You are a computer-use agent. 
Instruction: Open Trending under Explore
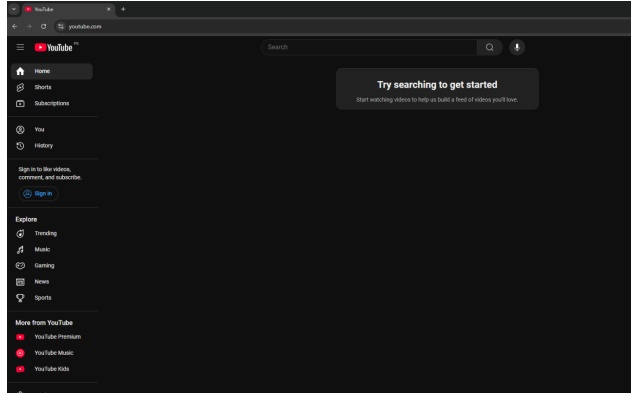[52, 233]
